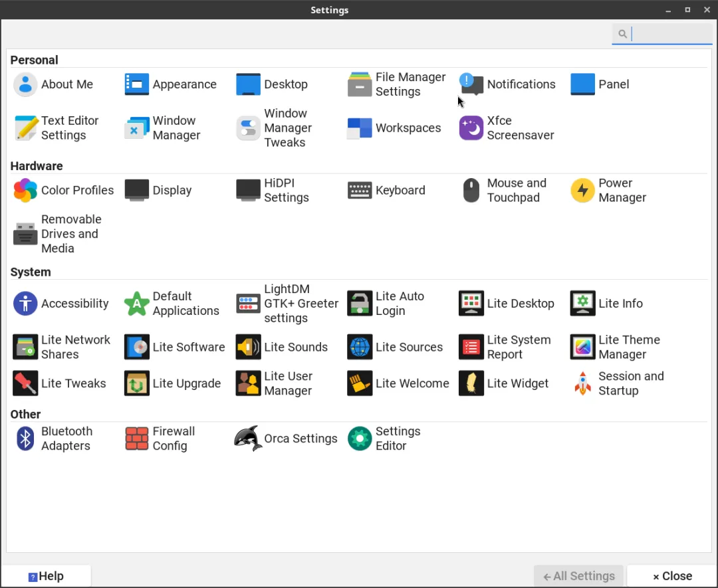Image resolution: width=718 pixels, height=588 pixels.
Task: Click the Close button at bottom
Action: point(672,576)
